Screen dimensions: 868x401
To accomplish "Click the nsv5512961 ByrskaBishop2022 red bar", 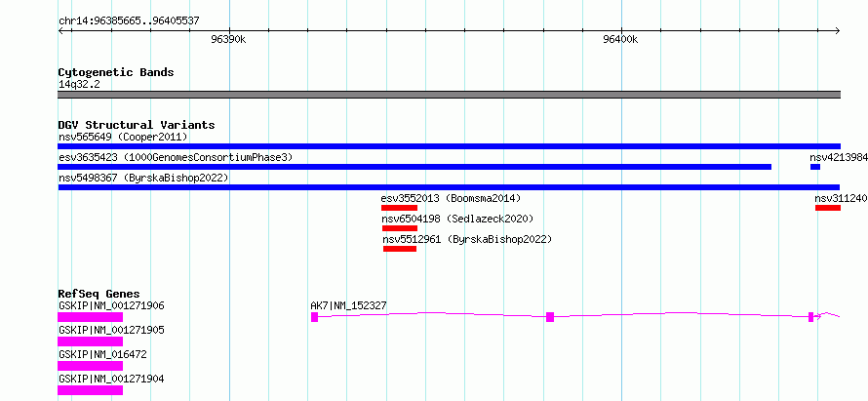I will click(x=400, y=249).
